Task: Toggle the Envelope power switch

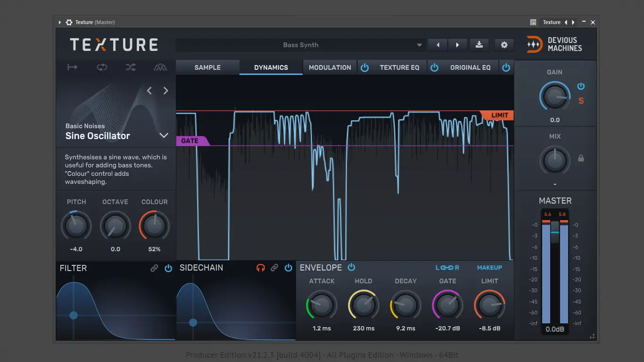Action: point(351,267)
